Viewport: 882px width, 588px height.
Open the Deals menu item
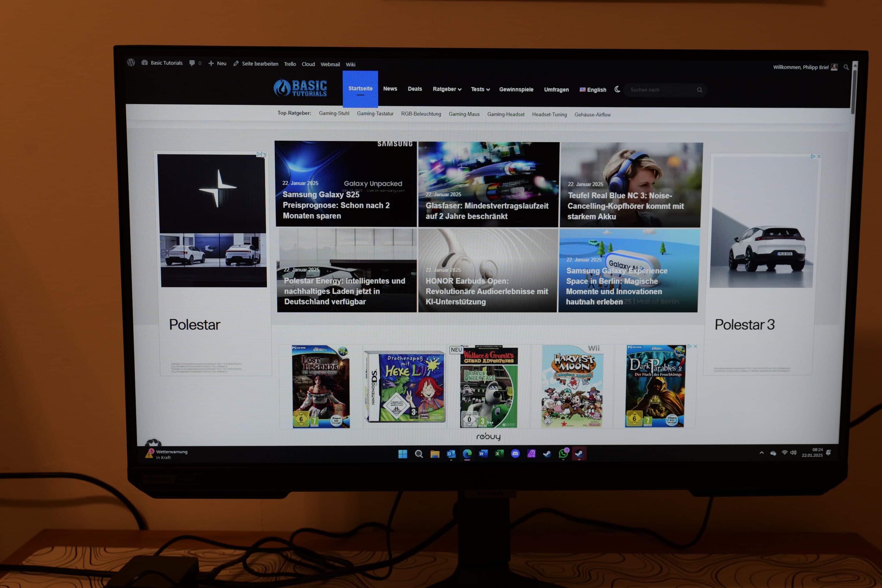(415, 89)
